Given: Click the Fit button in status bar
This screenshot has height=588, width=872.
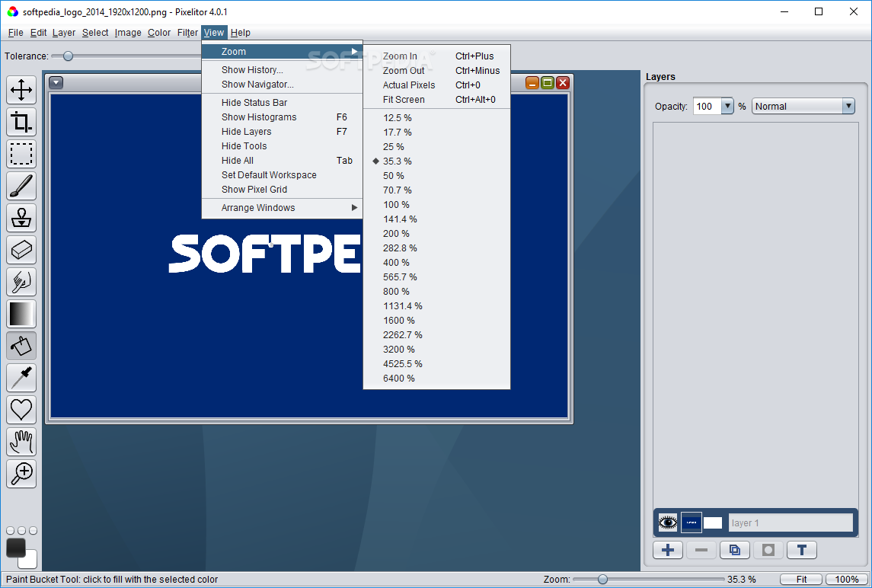Looking at the screenshot, I should (x=801, y=579).
